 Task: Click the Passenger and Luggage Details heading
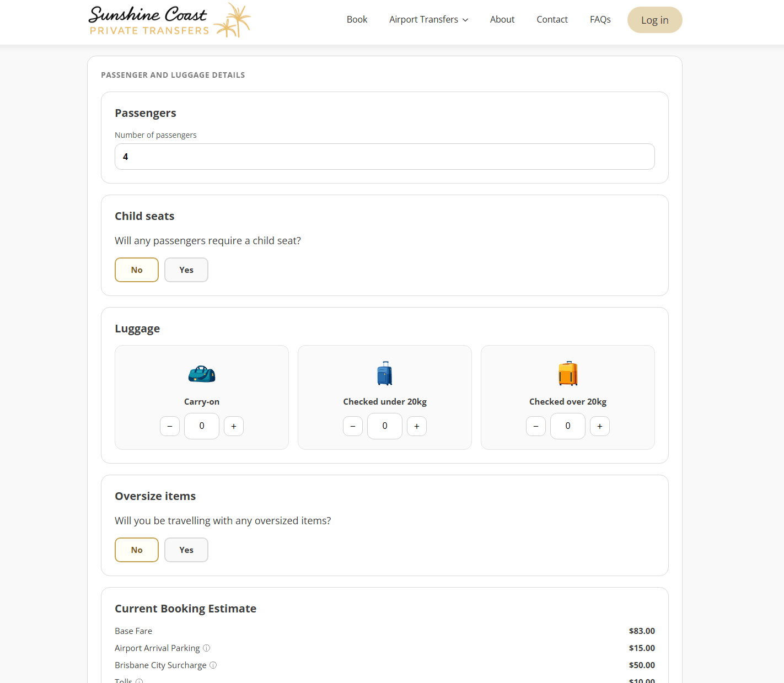[173, 75]
